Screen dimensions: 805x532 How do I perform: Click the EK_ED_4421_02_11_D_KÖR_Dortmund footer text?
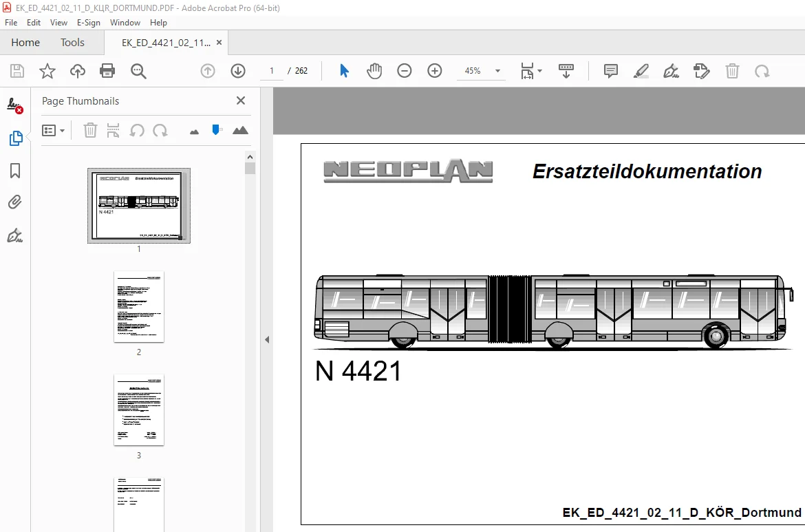click(682, 513)
